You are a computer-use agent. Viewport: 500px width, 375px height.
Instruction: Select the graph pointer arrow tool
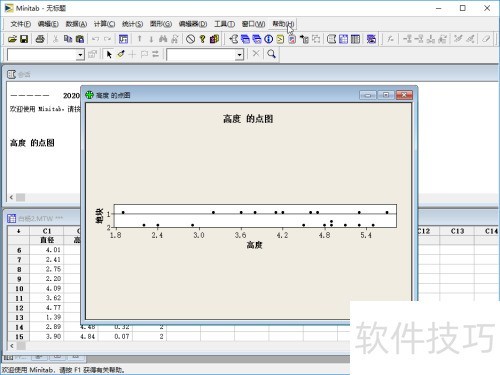(x=109, y=54)
